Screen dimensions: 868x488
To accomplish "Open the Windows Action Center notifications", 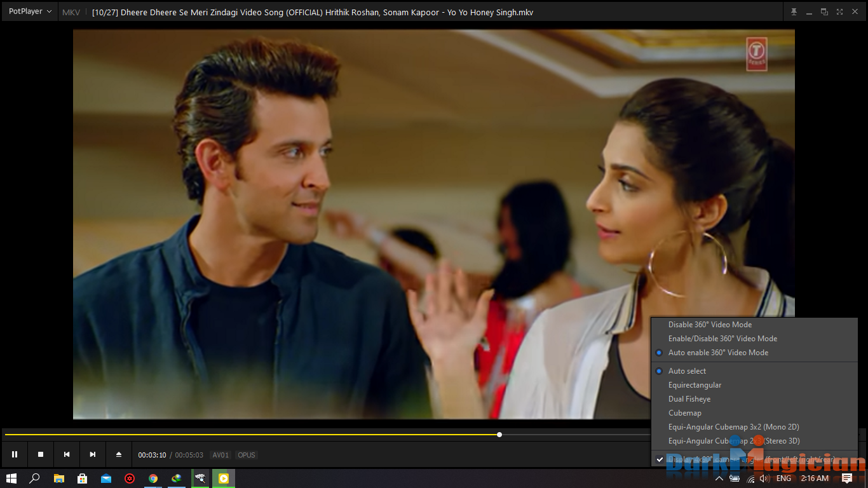I will [x=847, y=478].
